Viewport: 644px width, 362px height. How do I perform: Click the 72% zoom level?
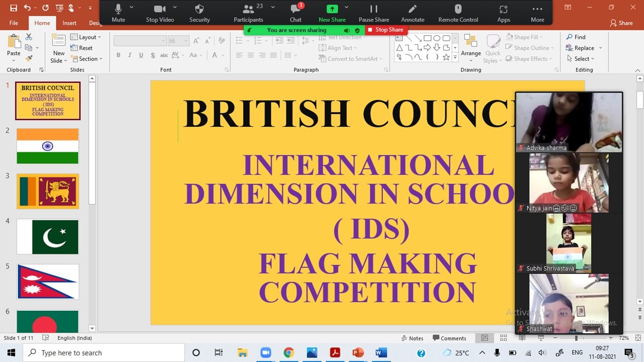click(623, 338)
